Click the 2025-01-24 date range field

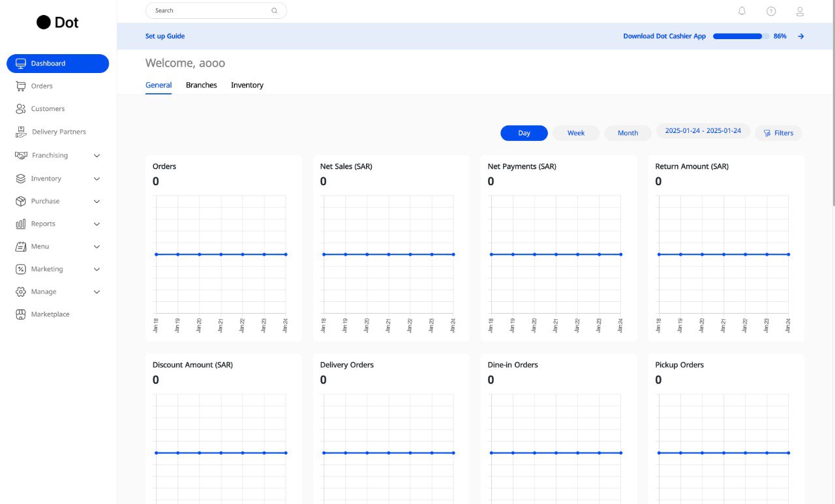(703, 131)
